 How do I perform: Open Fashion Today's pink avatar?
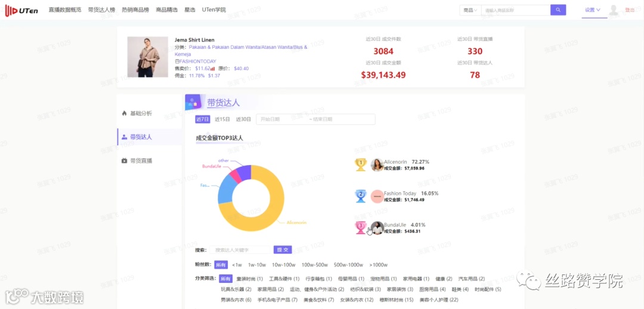point(377,196)
